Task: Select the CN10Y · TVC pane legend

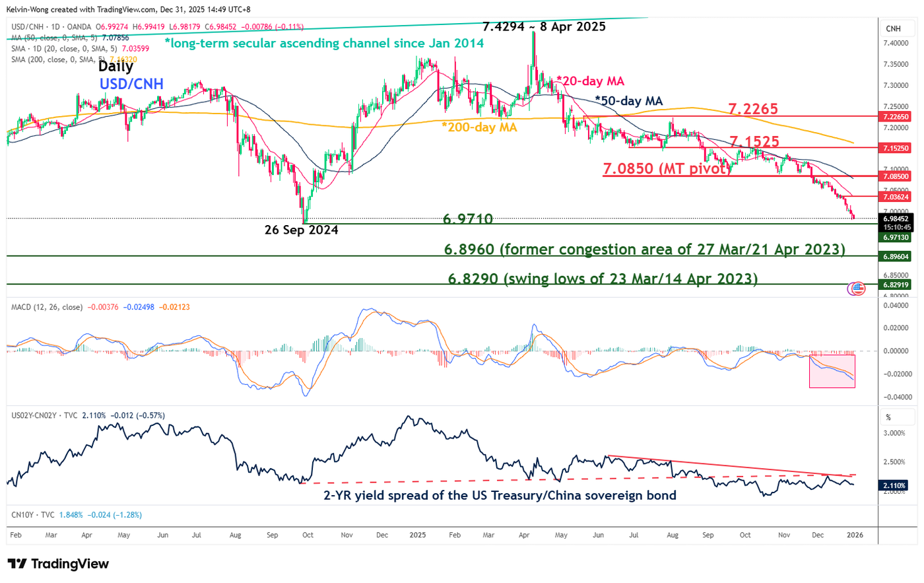Action: [30, 515]
